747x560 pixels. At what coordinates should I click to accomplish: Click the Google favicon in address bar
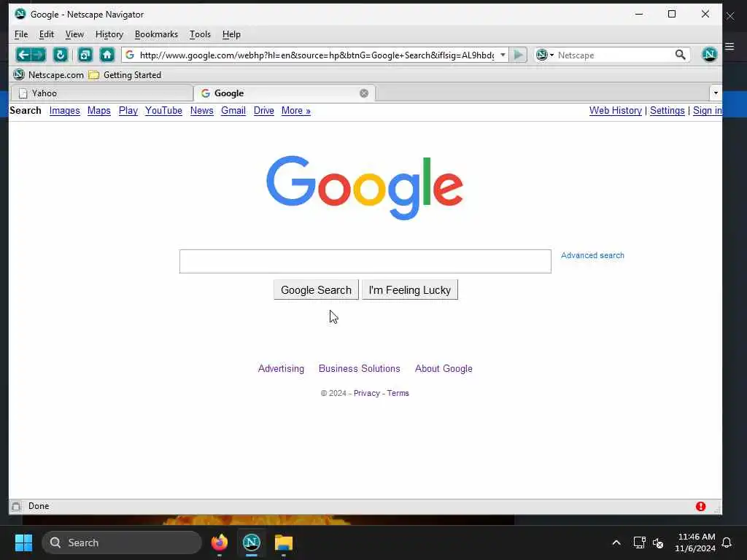click(130, 55)
